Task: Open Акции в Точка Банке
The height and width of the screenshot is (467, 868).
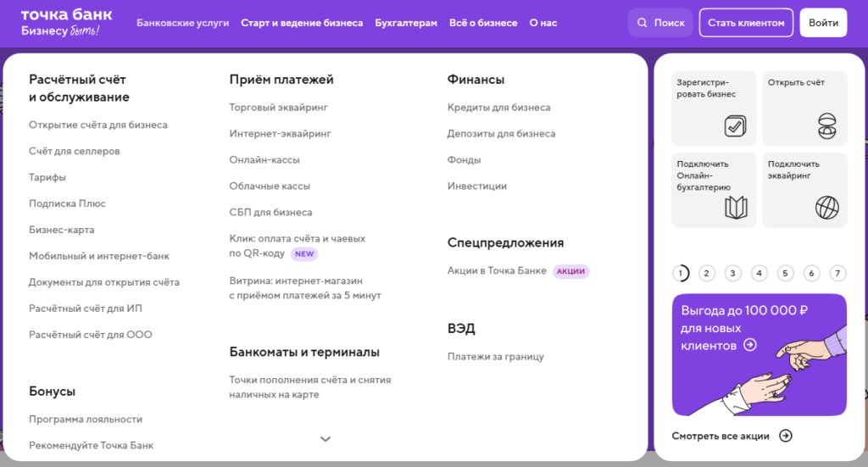Action: (497, 270)
